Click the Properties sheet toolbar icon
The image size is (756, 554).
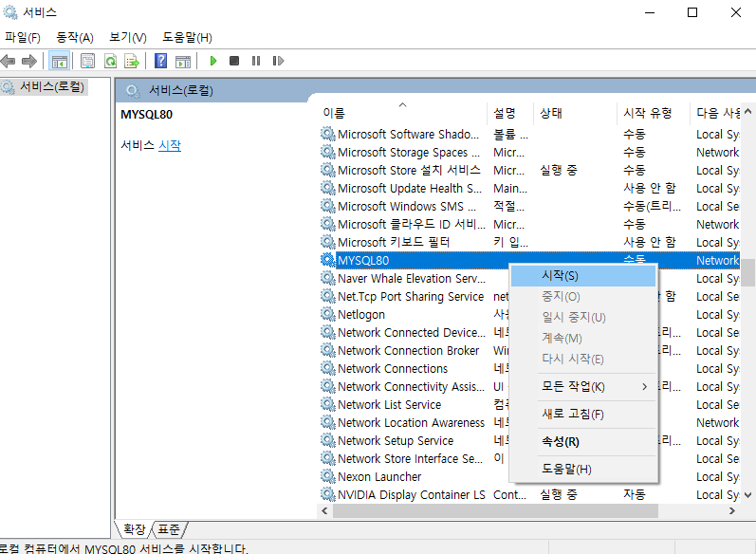coord(88,61)
